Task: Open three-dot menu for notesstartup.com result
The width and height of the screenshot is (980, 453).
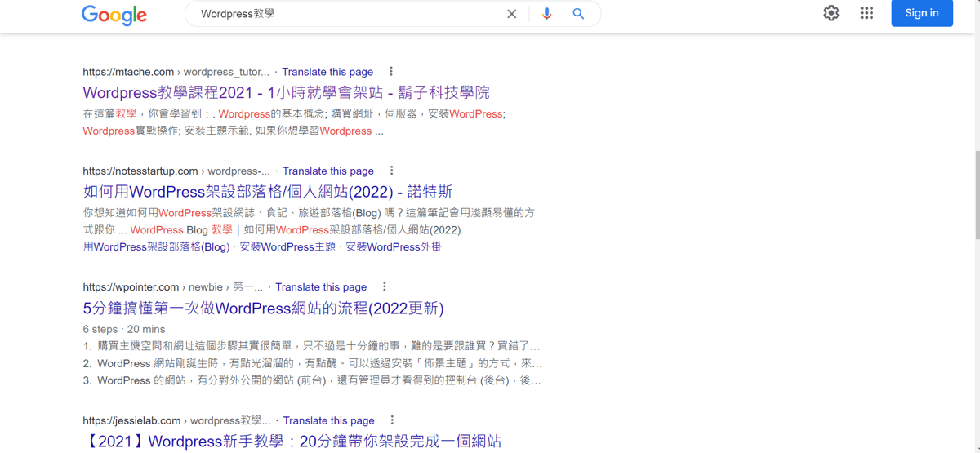Action: pos(391,171)
